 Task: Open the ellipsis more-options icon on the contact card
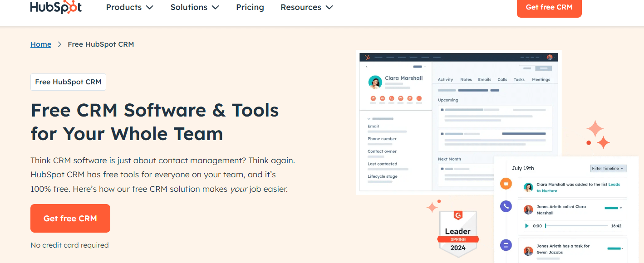click(x=419, y=98)
